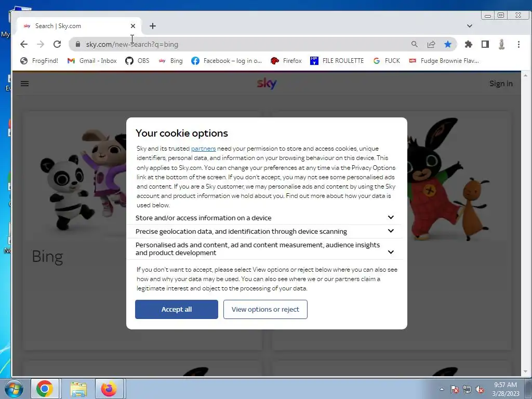This screenshot has width=532, height=399.
Task: Open the OBS GitHub bookmark
Action: click(x=137, y=61)
